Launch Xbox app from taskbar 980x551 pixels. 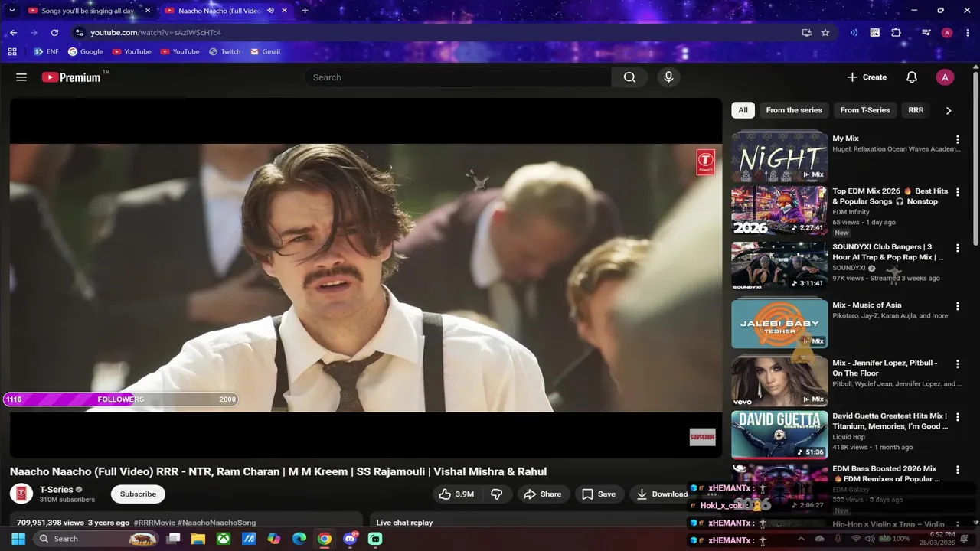click(x=223, y=539)
